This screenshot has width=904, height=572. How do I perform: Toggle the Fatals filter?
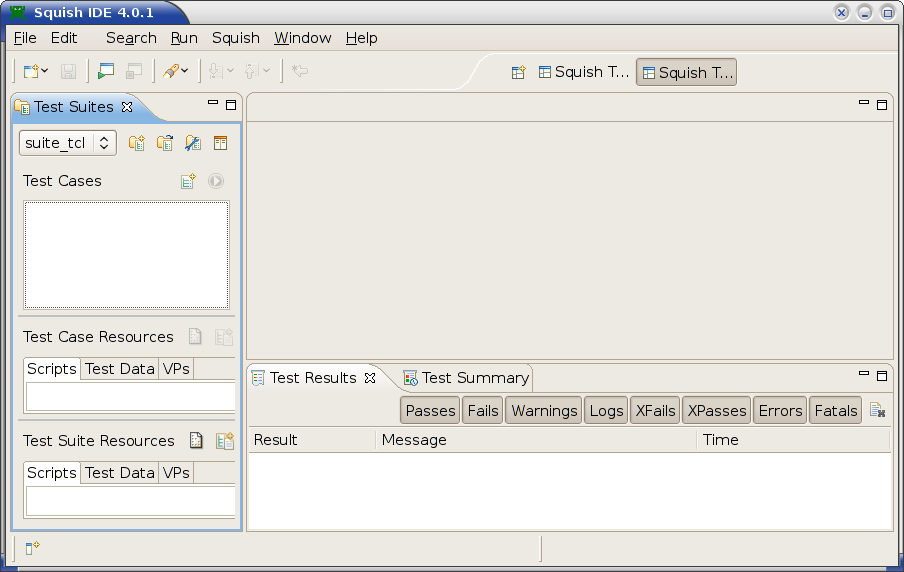point(835,411)
